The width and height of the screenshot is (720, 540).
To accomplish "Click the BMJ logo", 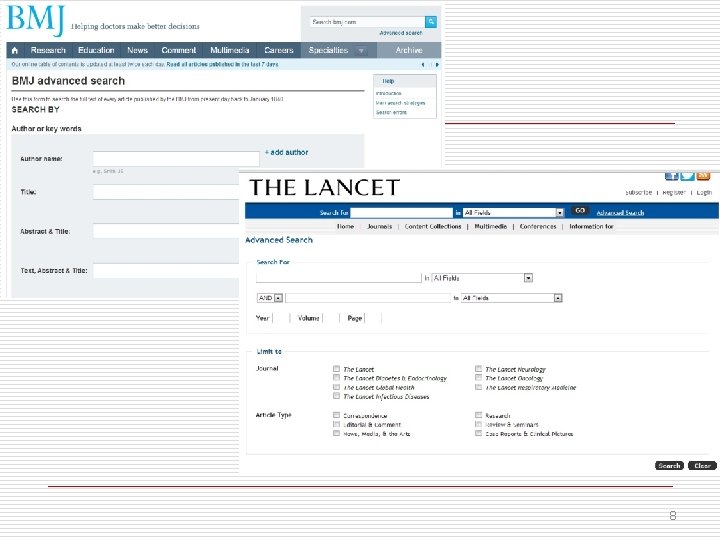I will (x=36, y=21).
